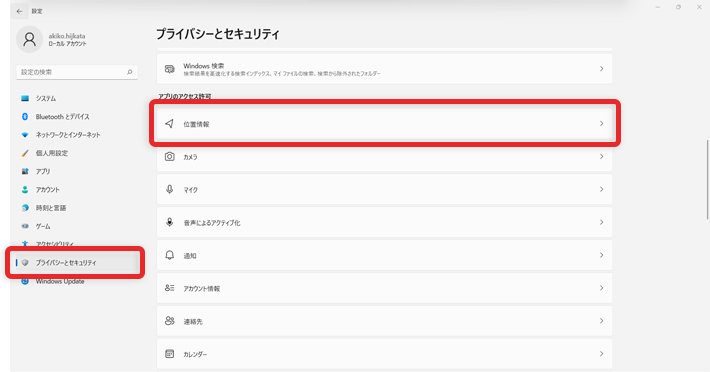This screenshot has width=710, height=372.
Task: Click the location arrow icon for 位置情報
Action: (169, 124)
